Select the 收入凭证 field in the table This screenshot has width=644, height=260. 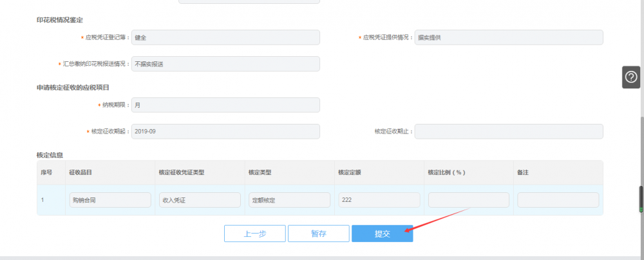[x=199, y=200]
